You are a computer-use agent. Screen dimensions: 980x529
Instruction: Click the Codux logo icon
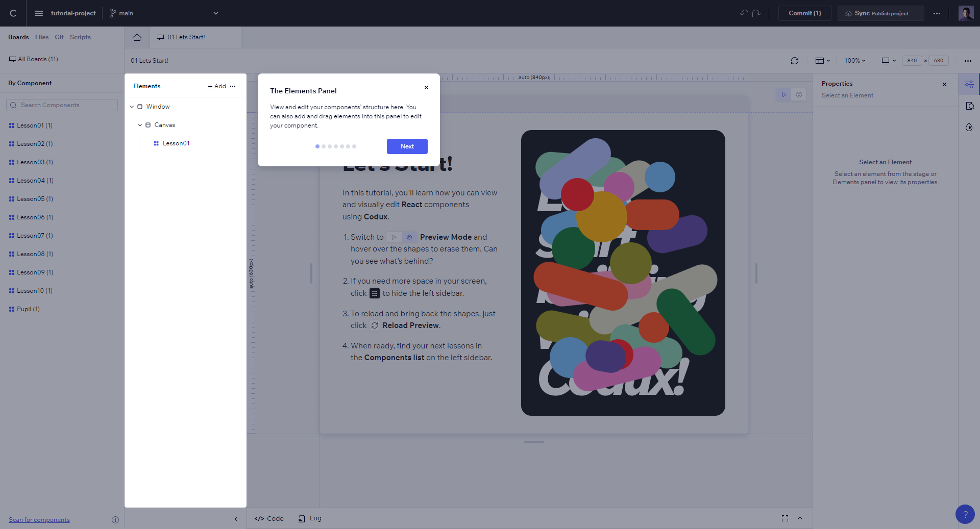(x=13, y=13)
